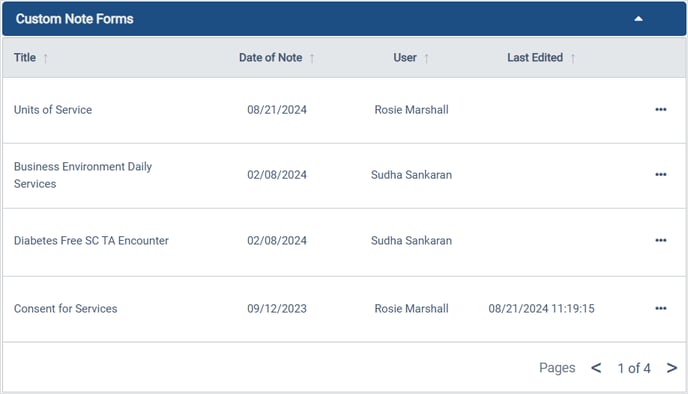Go to previous page of notes

point(596,368)
